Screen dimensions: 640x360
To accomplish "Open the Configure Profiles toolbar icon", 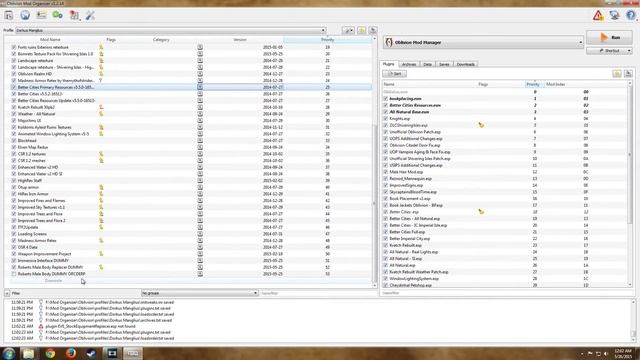I will pos(41,16).
